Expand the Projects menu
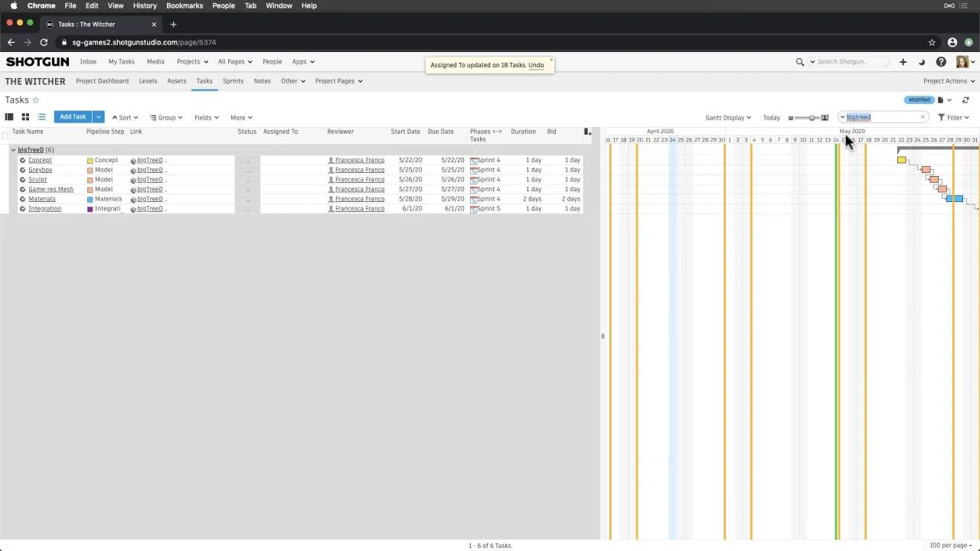 (192, 62)
